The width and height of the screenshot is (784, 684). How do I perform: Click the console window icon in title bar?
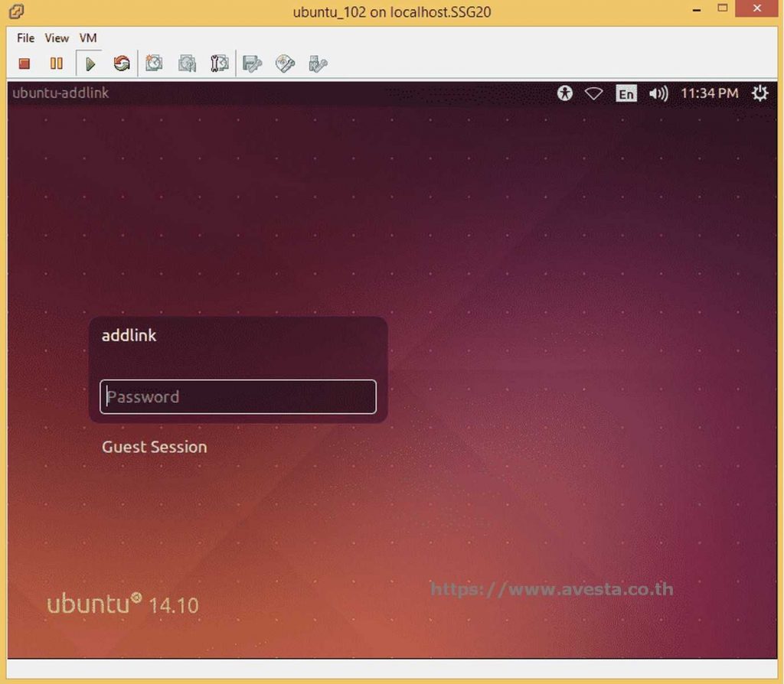(17, 11)
